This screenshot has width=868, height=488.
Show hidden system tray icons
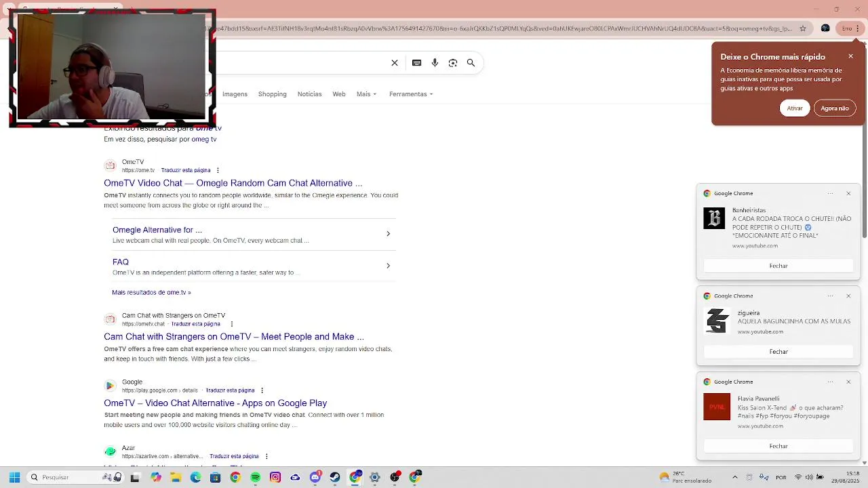click(735, 477)
